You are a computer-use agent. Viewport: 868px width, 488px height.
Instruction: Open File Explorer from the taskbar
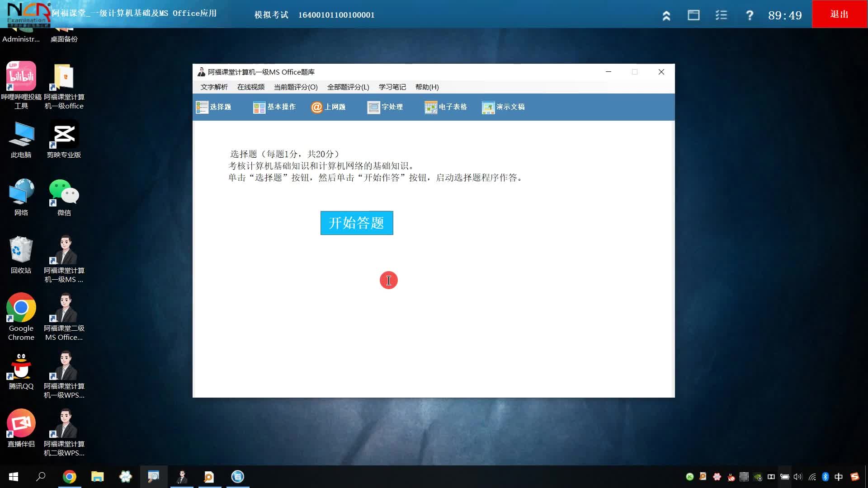point(98,477)
